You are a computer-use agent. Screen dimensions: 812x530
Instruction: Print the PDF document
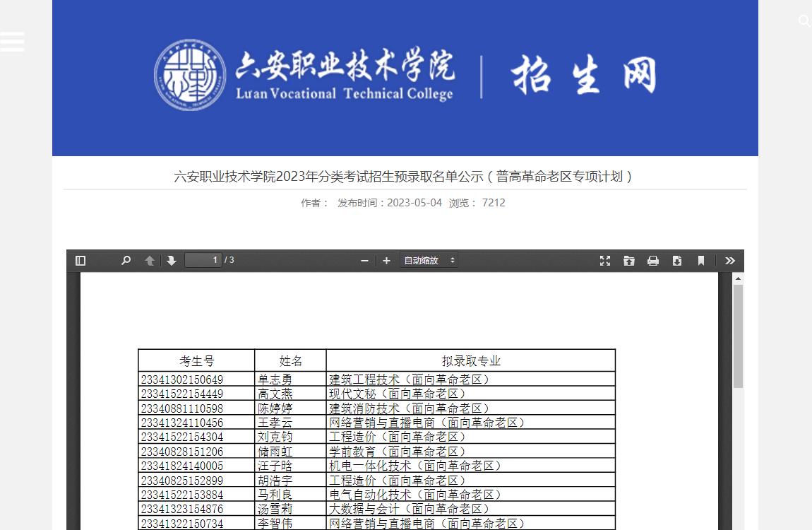pos(653,261)
